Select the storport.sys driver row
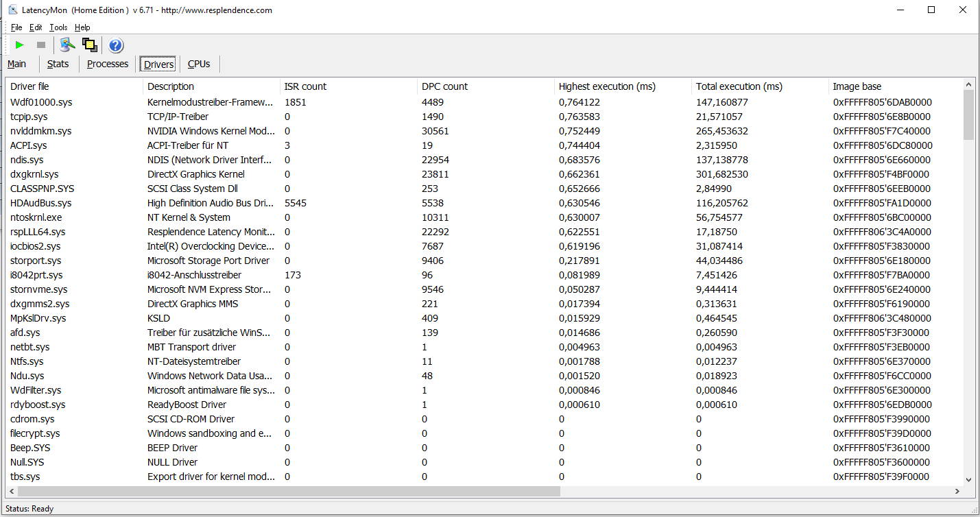The width and height of the screenshot is (980, 517). [484, 261]
